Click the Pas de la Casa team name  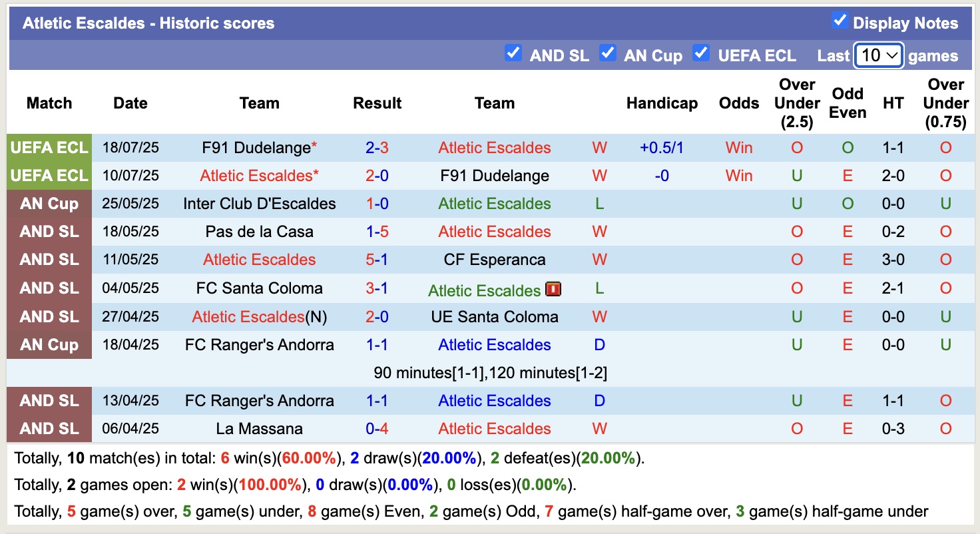point(259,232)
